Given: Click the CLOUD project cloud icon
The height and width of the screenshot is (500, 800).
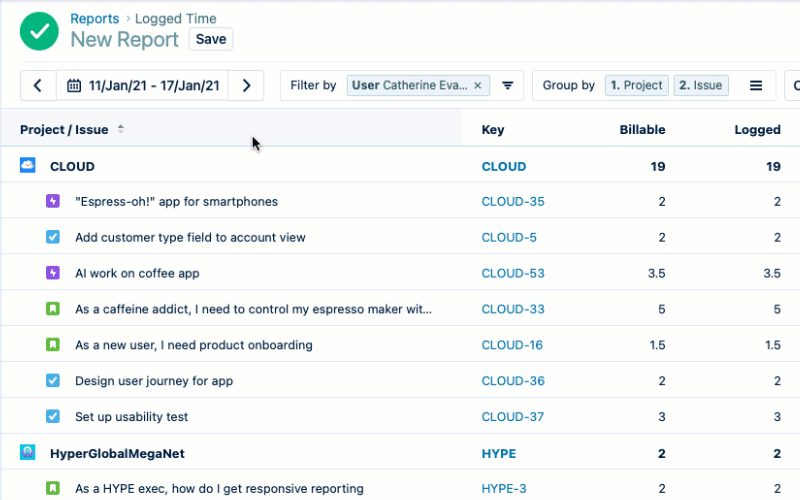Looking at the screenshot, I should [28, 166].
